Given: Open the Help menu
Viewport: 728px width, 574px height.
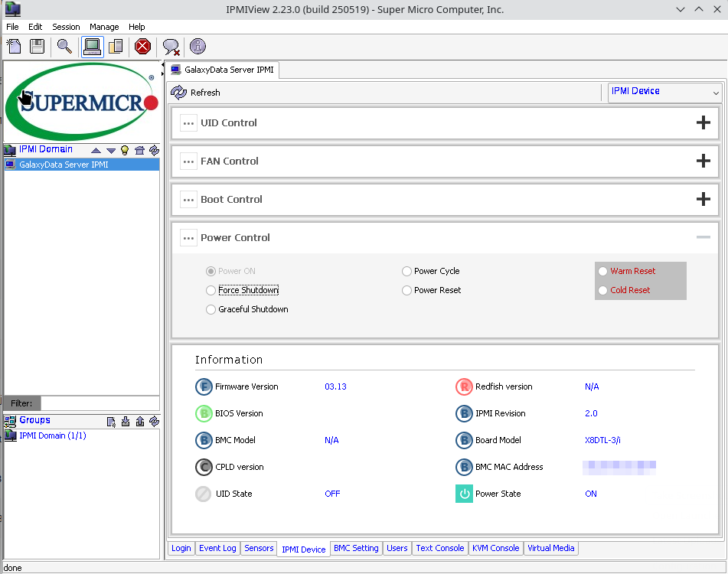Looking at the screenshot, I should [136, 27].
